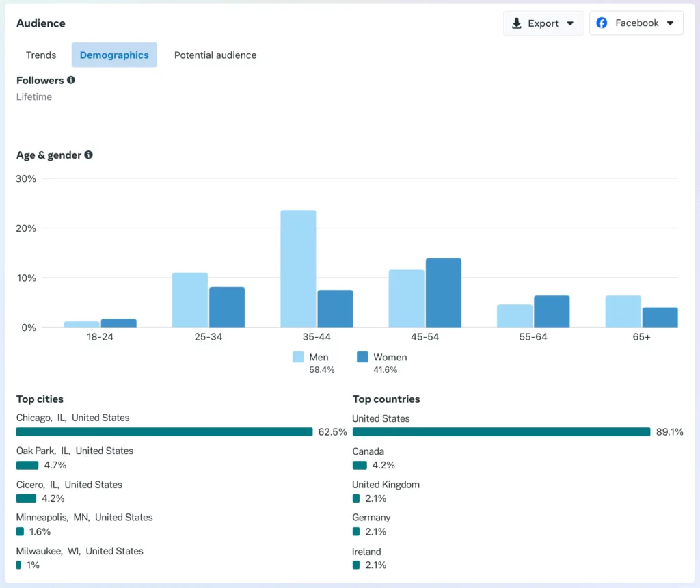The width and height of the screenshot is (700, 588).
Task: Click "Chicago, IL, United States" text
Action: tap(72, 418)
